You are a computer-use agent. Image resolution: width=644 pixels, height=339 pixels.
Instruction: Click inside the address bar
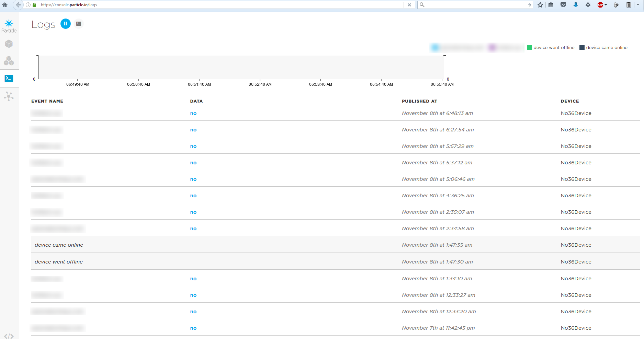(206, 5)
